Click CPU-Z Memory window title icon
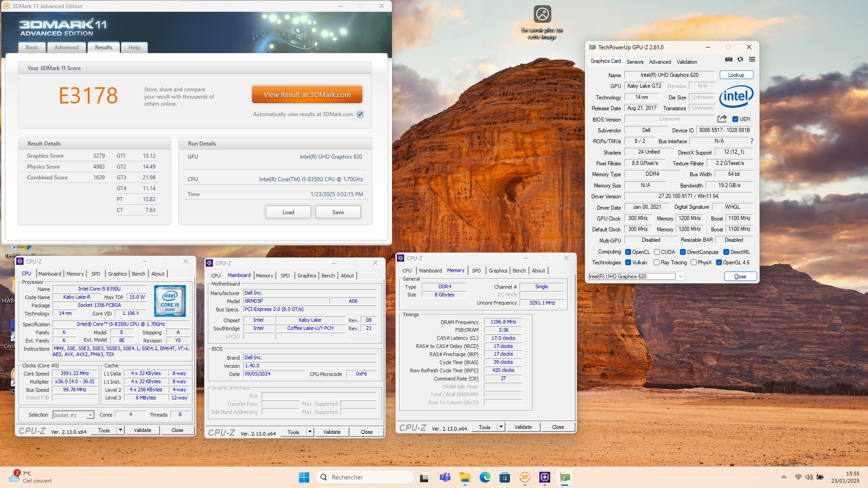The image size is (868, 488). coord(401,258)
